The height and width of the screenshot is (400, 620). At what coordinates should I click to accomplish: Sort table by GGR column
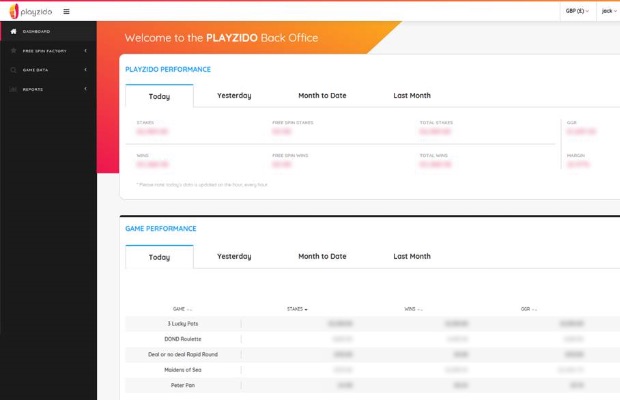coord(529,309)
